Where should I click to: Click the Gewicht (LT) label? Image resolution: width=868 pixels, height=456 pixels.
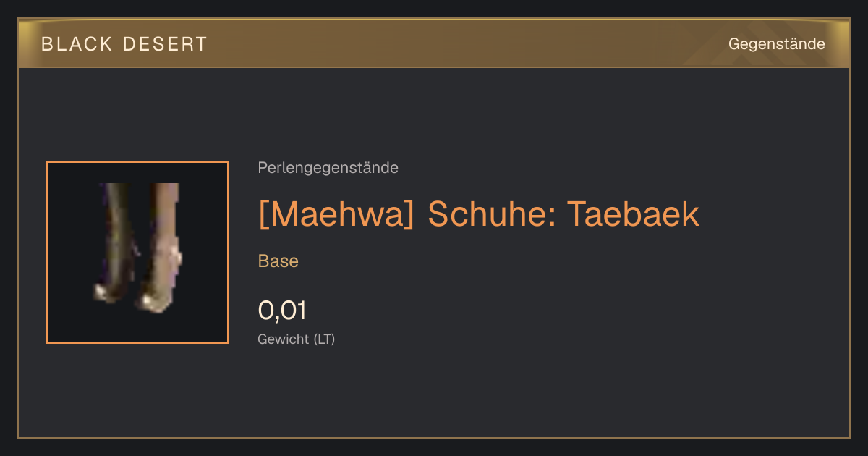point(297,339)
